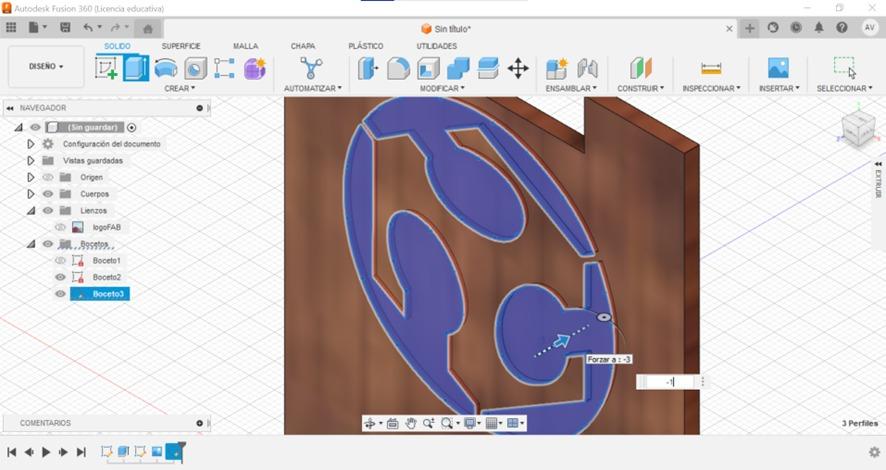
Task: Click the Save disk icon
Action: click(65, 27)
